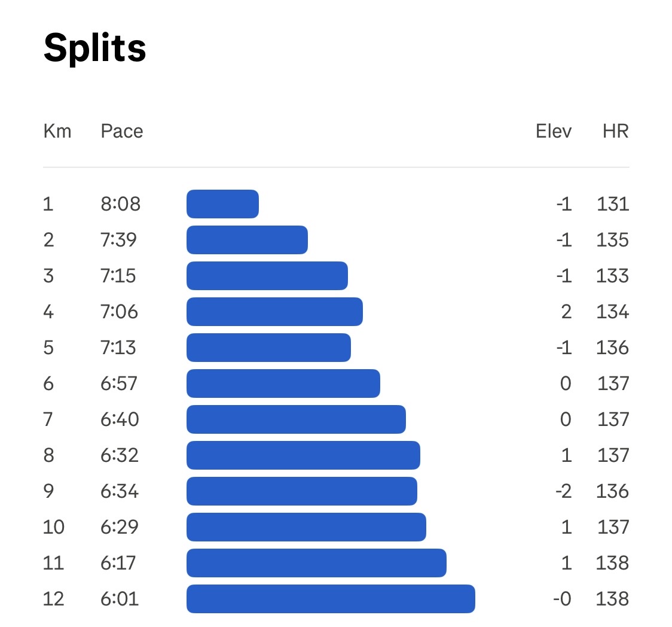Select heart rate 135 in row 2
Screen dimensions: 672x627
(613, 240)
